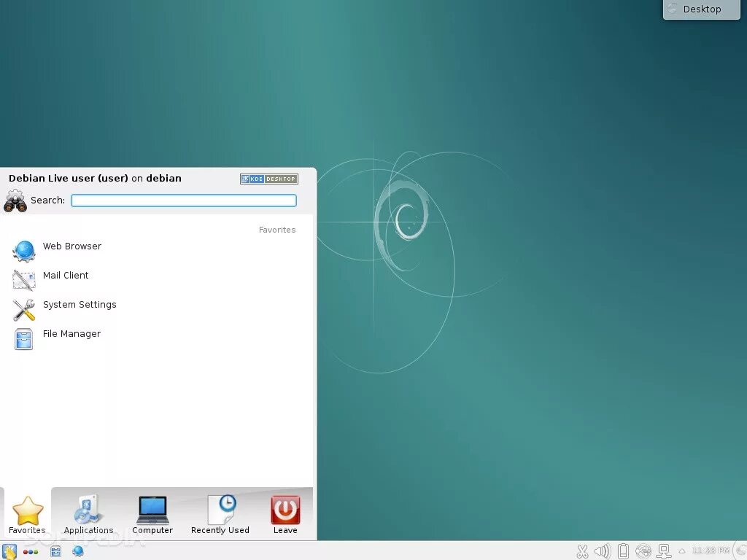Open the Klipper clipboard scissors icon
Viewport: 747px width, 560px height.
coord(582,551)
